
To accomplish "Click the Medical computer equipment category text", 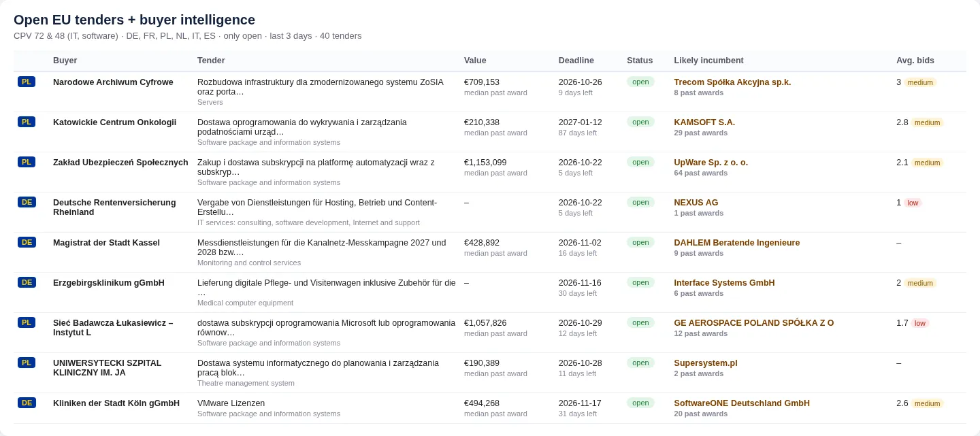I will coord(245,303).
